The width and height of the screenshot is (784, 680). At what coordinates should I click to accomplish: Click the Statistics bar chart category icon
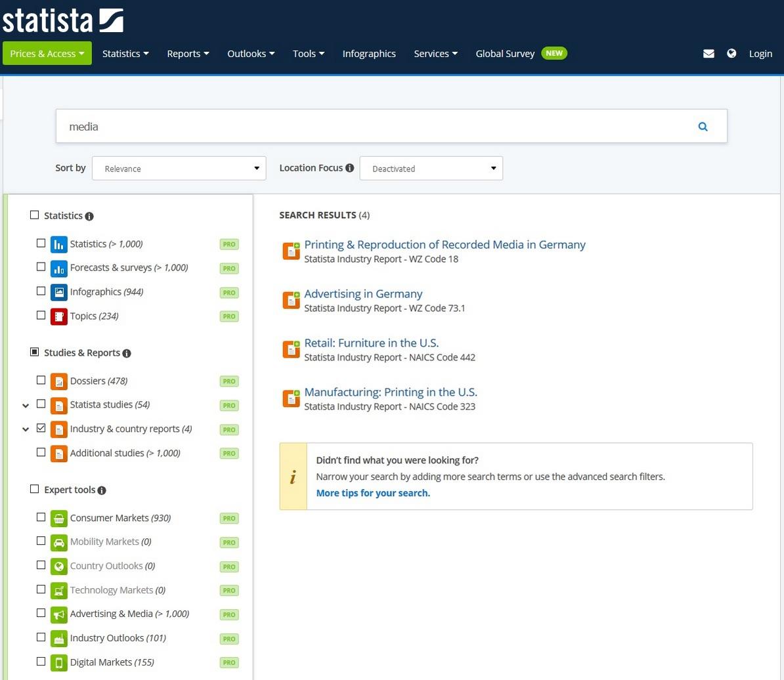coord(59,245)
